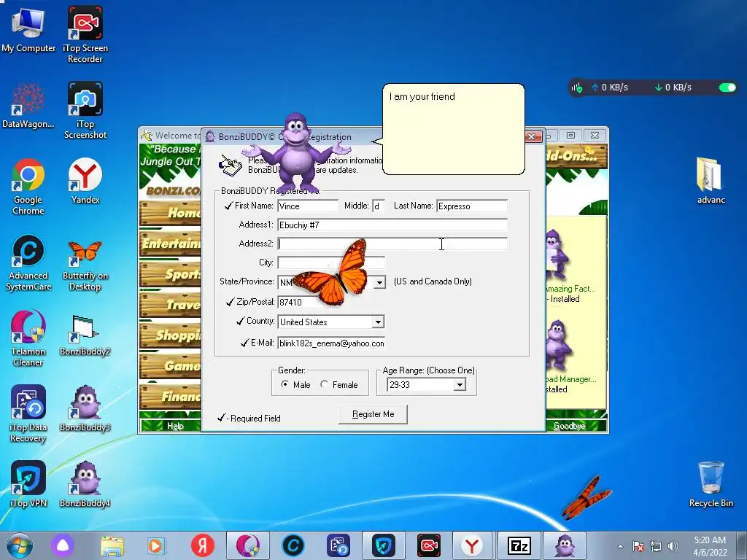The image size is (747, 560).
Task: Open Advanced SystemCare taskbar icon
Action: pyautogui.click(x=293, y=545)
